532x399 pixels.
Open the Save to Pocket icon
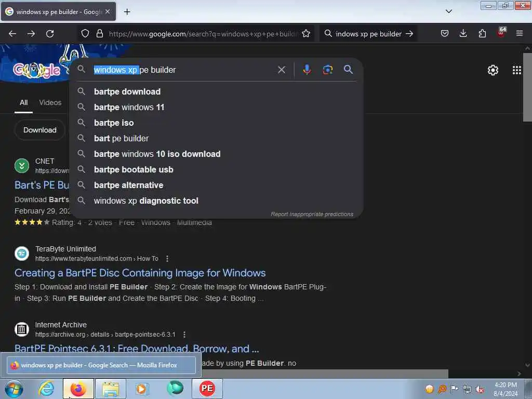coord(445,34)
